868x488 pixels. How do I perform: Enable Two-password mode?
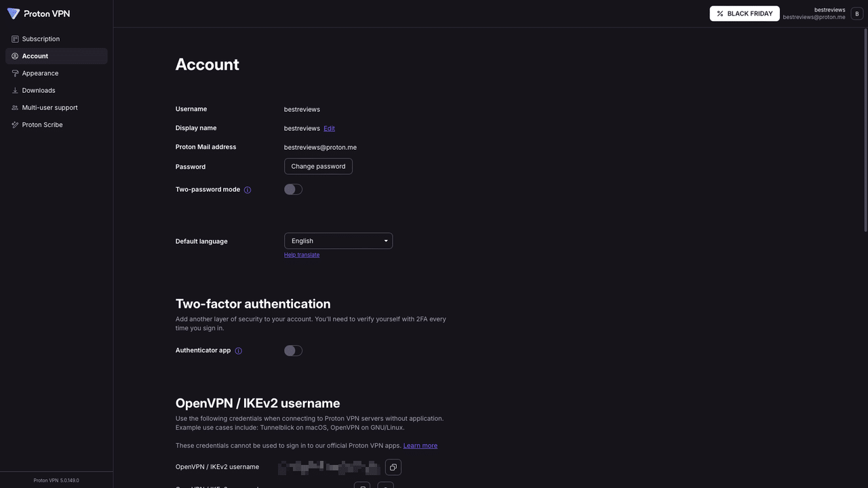292,188
